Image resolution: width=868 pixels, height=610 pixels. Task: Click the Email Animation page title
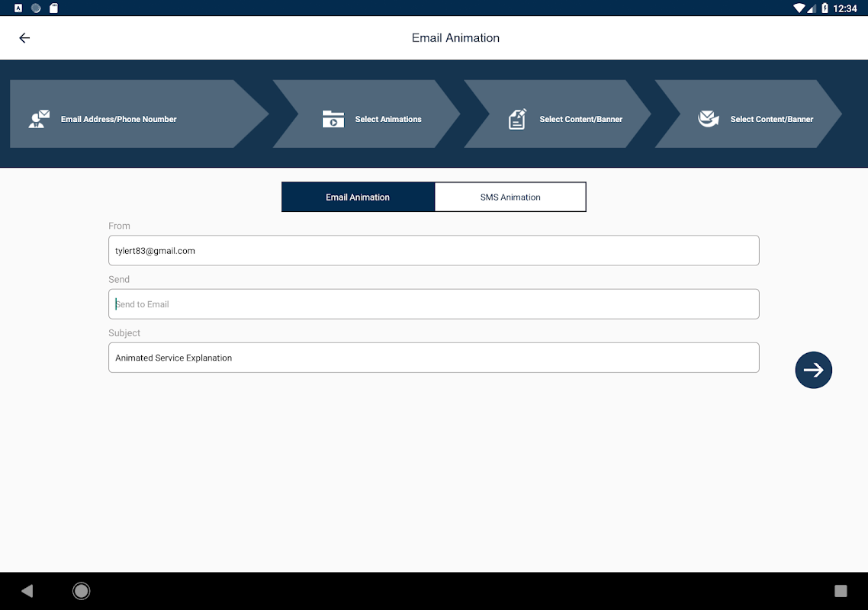tap(455, 37)
